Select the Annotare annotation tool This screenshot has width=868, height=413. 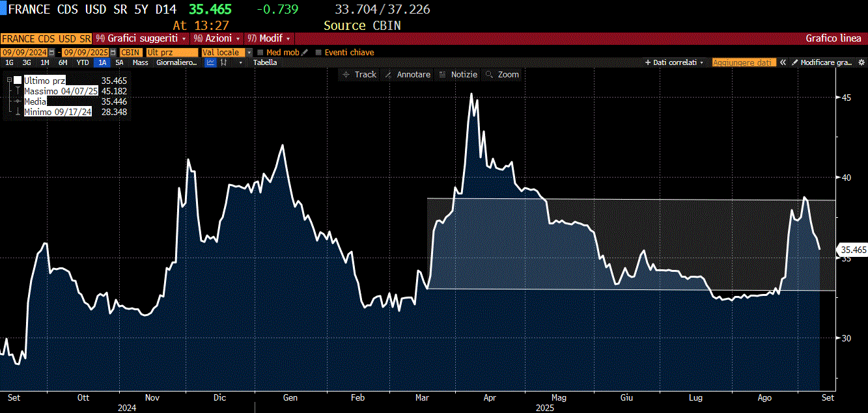point(408,75)
